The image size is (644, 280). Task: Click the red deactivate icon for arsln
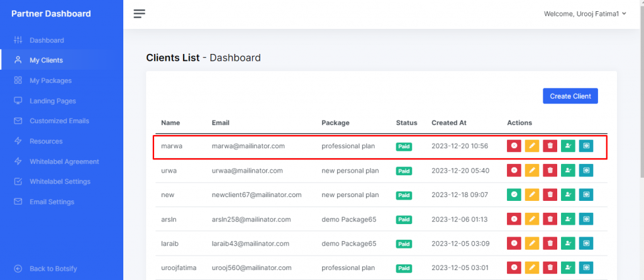(x=514, y=219)
